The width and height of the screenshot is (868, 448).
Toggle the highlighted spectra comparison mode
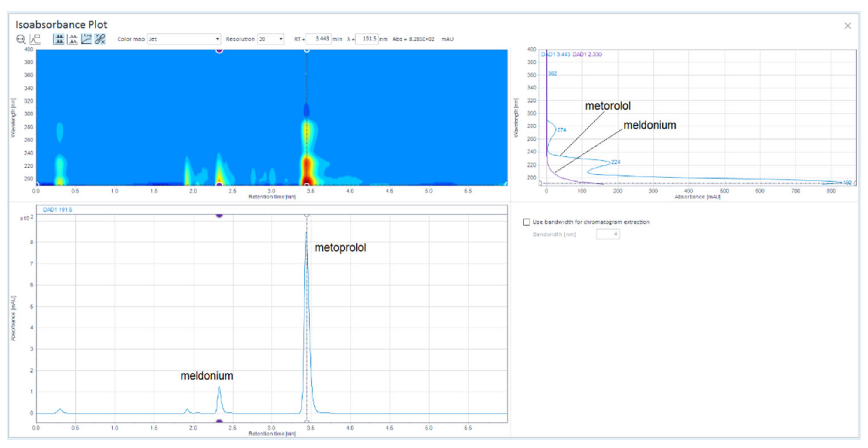59,40
